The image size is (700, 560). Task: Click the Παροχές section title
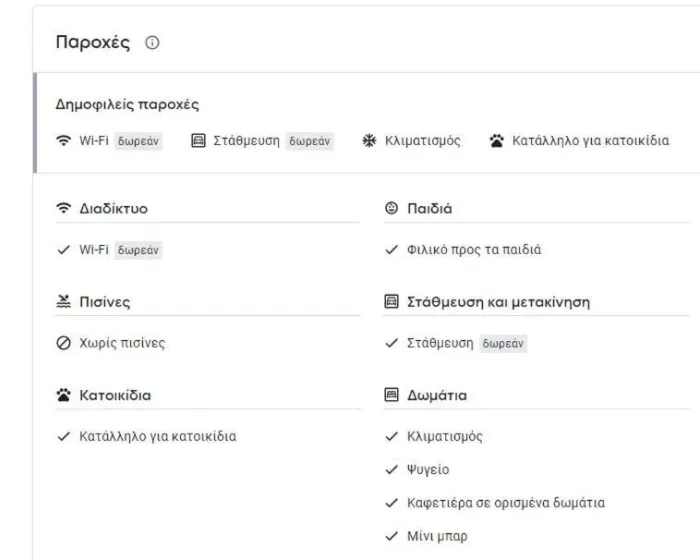(x=92, y=43)
